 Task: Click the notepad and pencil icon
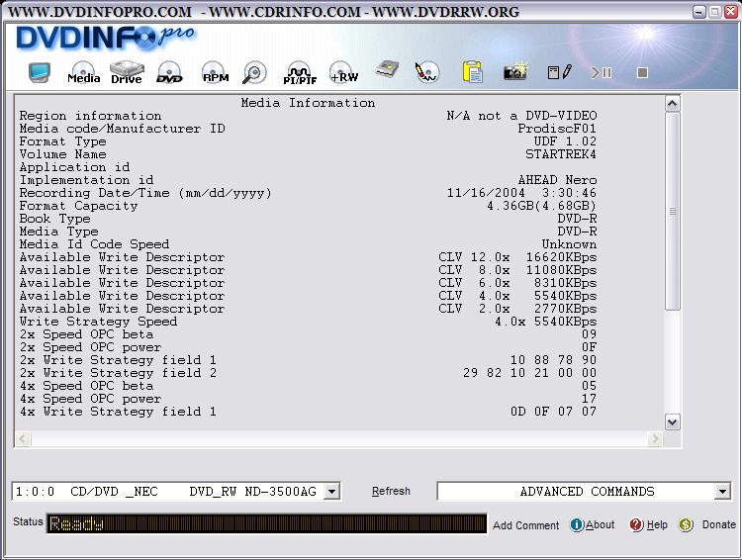pos(559,72)
